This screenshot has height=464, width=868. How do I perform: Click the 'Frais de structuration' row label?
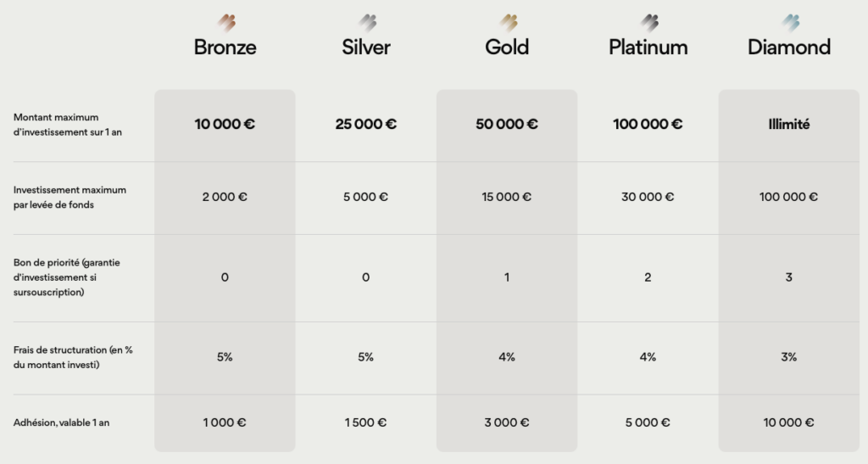click(73, 357)
